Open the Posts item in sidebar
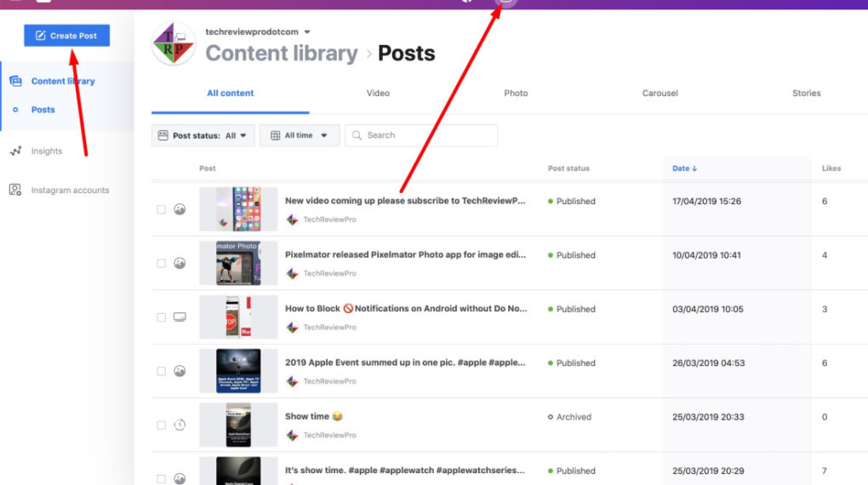Screen dimensions: 868x485 43,110
